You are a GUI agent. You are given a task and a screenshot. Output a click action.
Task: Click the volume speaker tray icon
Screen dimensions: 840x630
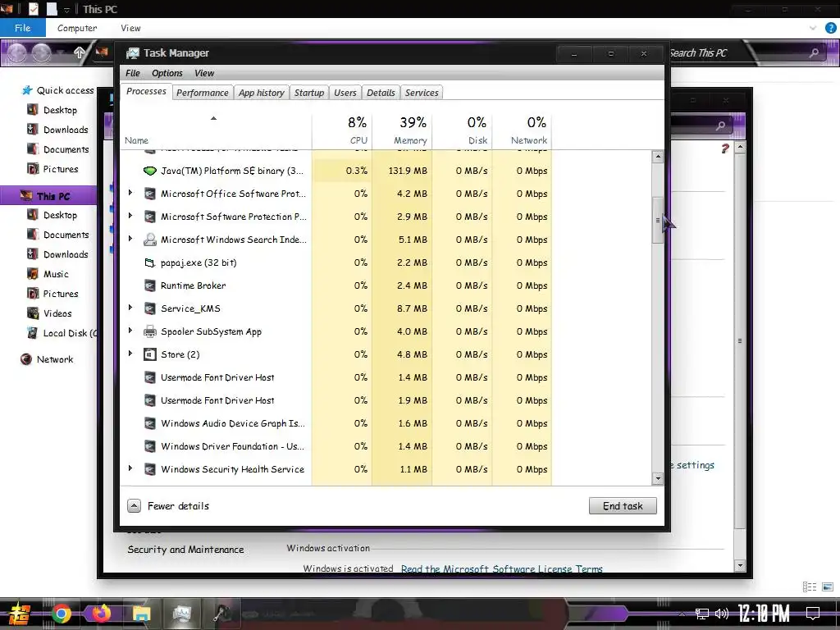tap(722, 614)
